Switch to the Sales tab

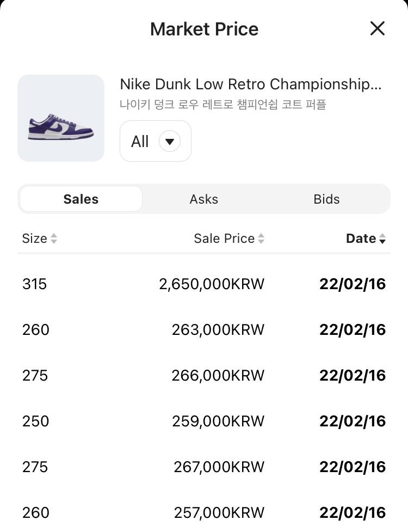click(81, 199)
